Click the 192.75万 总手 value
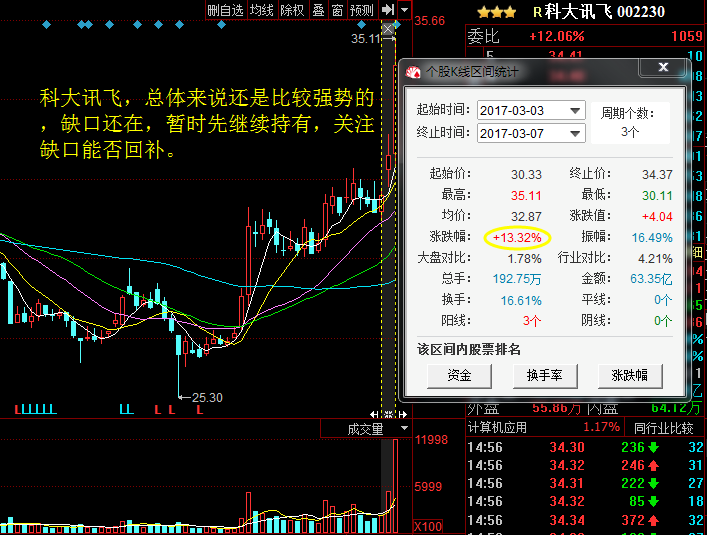This screenshot has width=707, height=535. [517, 279]
